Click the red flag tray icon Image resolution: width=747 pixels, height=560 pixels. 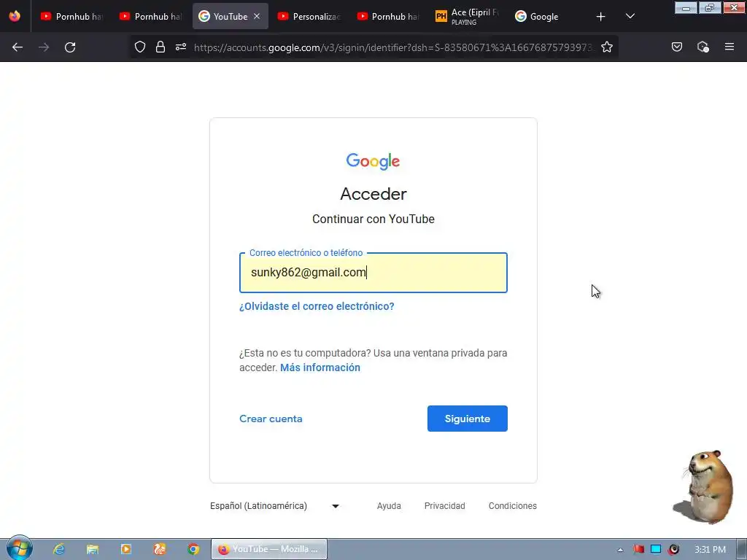pos(638,549)
